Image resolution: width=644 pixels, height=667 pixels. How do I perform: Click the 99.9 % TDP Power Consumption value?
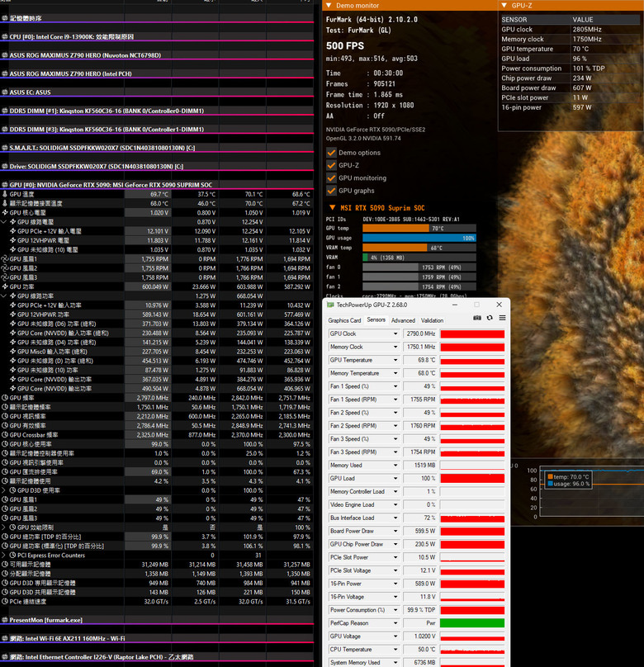point(421,610)
